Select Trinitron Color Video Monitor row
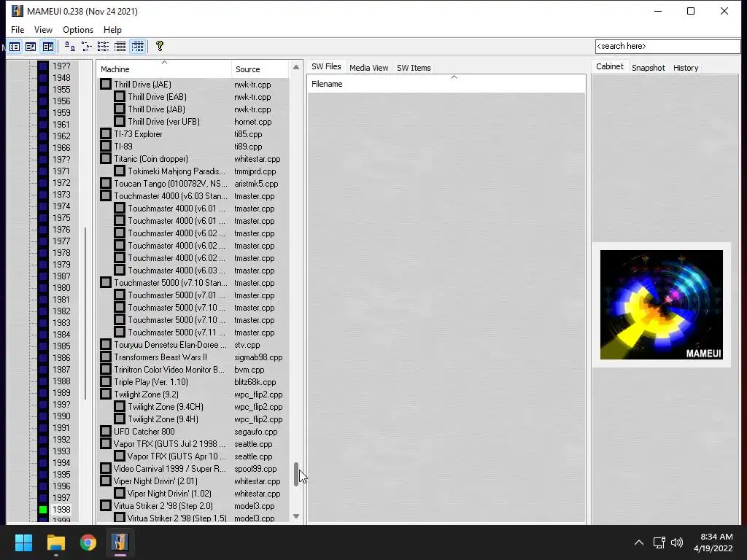The height and width of the screenshot is (560, 747). coord(193,370)
